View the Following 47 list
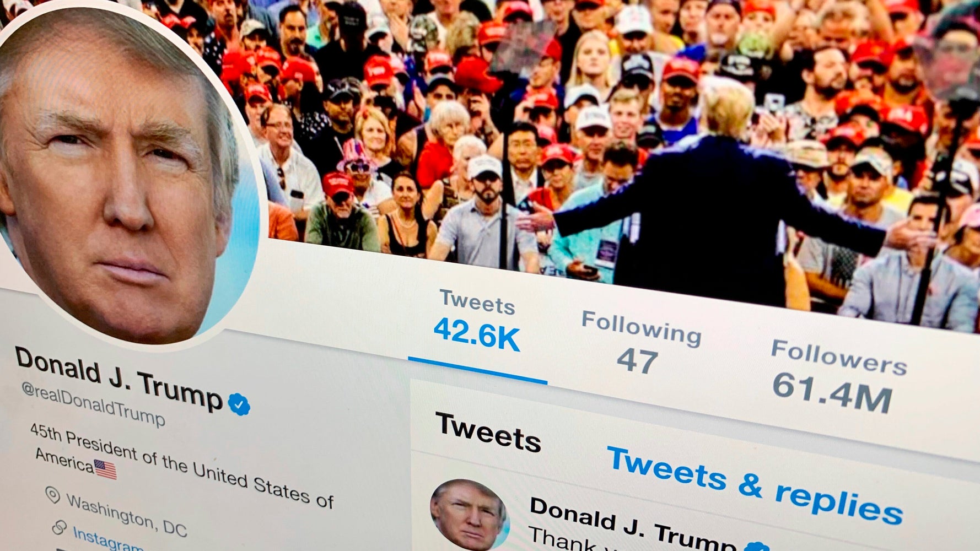The height and width of the screenshot is (551, 980). (640, 342)
